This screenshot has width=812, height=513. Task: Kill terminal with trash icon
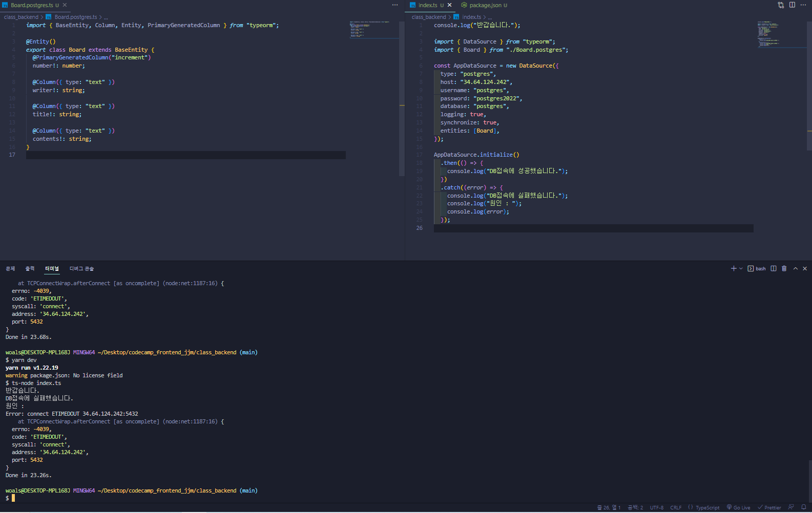tap(784, 268)
